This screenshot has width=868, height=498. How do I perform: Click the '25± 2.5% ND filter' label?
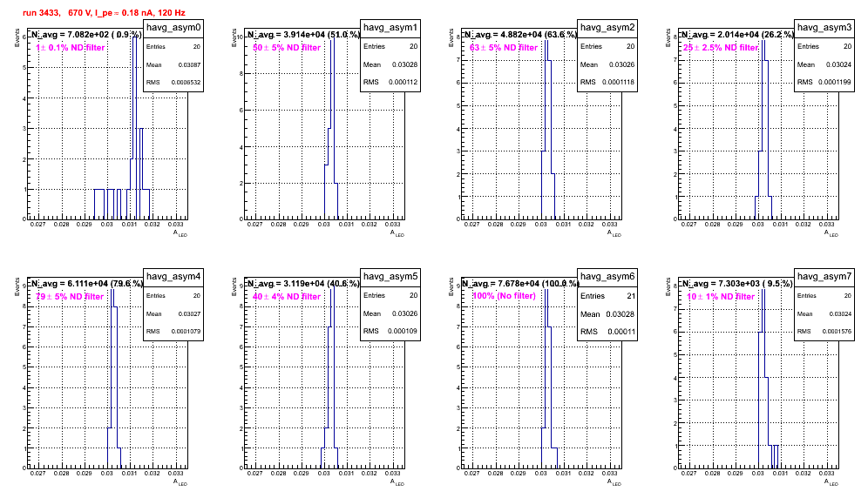[x=721, y=48]
